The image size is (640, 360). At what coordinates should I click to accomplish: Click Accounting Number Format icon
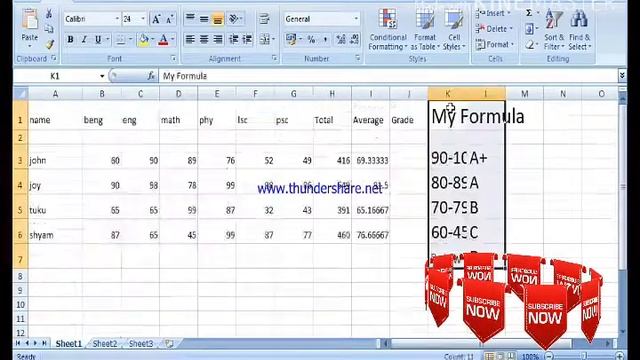pyautogui.click(x=291, y=40)
